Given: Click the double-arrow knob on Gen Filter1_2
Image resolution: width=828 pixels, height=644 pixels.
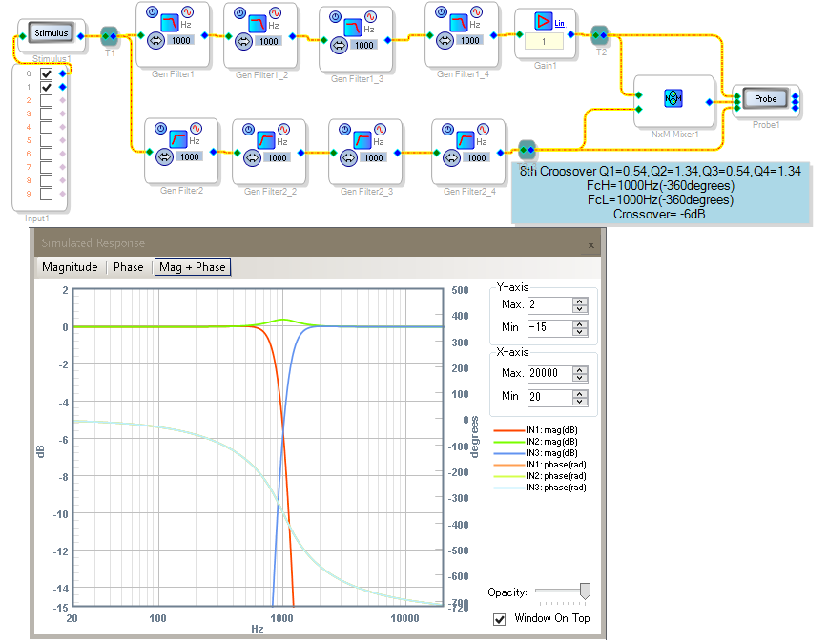Looking at the screenshot, I should [x=243, y=42].
